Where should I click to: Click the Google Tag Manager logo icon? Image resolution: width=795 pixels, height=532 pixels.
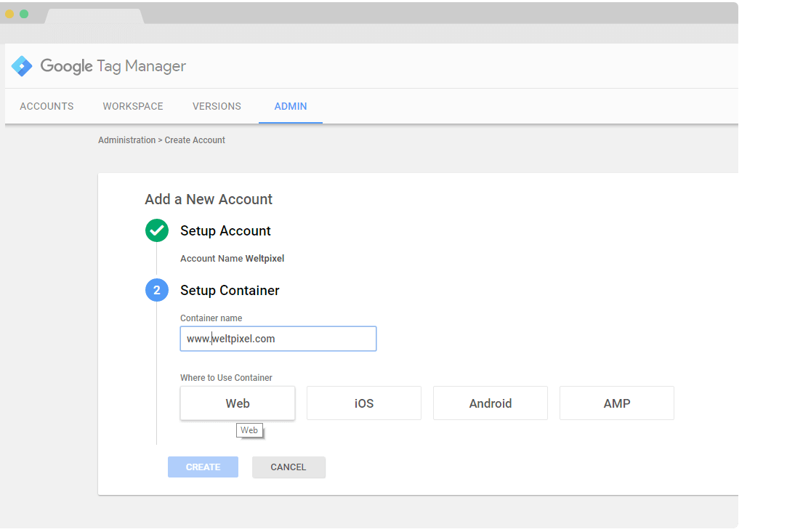[22, 66]
